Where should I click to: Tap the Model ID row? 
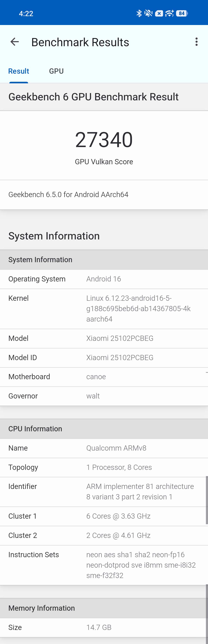104,358
